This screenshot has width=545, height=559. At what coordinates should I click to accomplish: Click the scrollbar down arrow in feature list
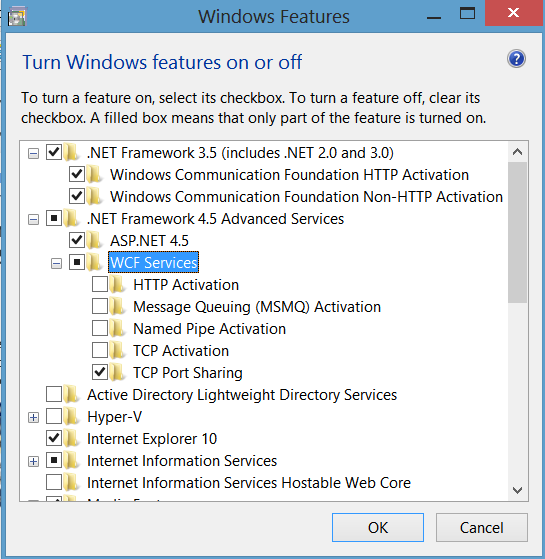(x=517, y=490)
